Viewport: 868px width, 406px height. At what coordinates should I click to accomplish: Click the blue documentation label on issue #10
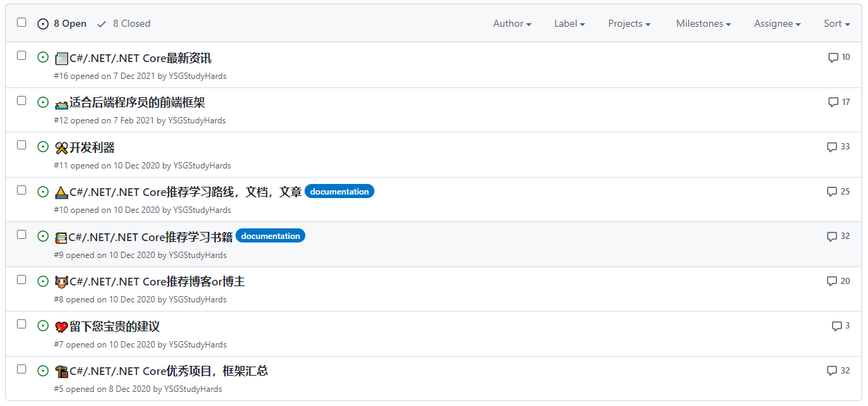pyautogui.click(x=339, y=191)
